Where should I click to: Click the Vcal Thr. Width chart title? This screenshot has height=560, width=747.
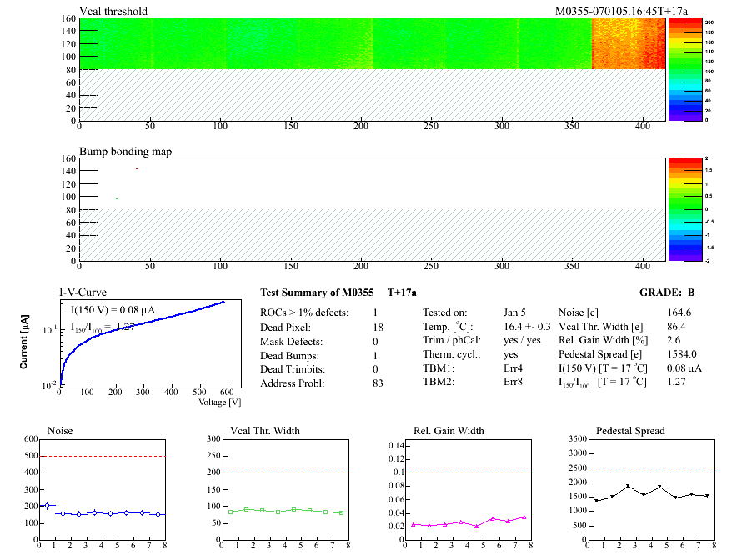(265, 431)
